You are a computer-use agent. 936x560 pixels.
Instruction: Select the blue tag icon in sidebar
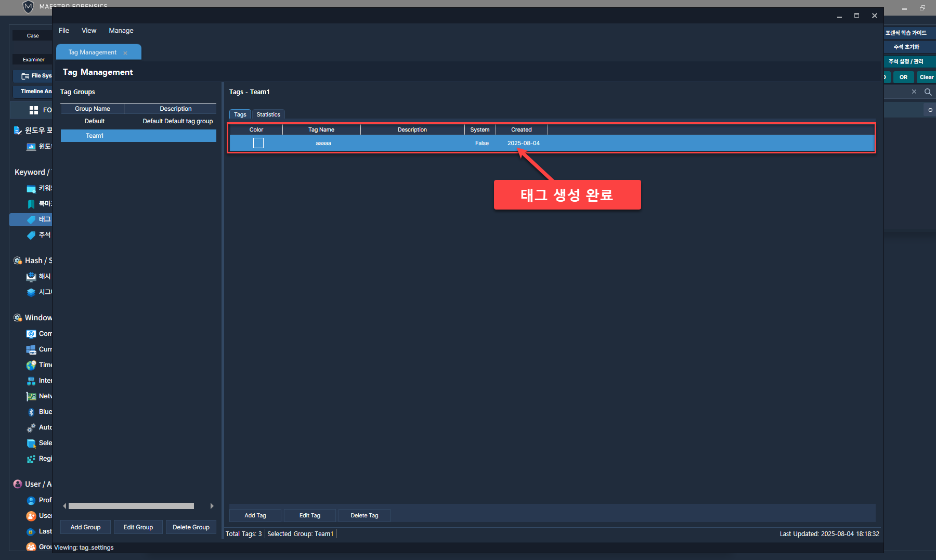pos(31,219)
